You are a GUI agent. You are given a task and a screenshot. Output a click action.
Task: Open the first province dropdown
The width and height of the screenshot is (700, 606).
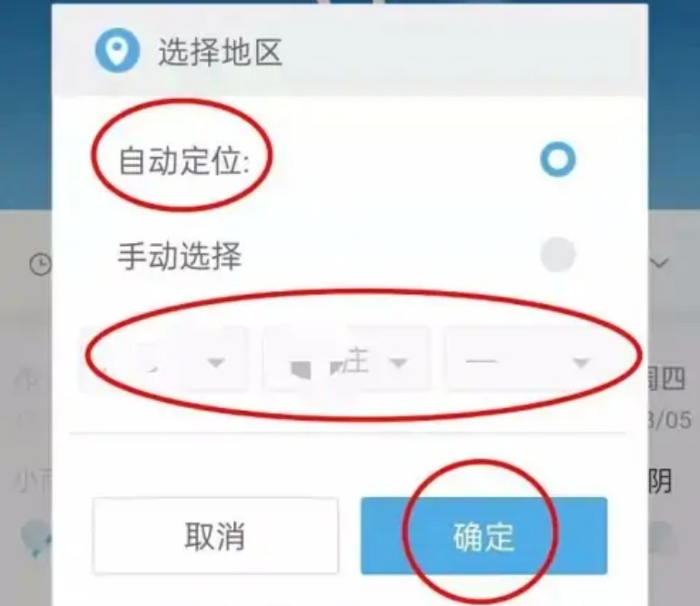click(163, 359)
